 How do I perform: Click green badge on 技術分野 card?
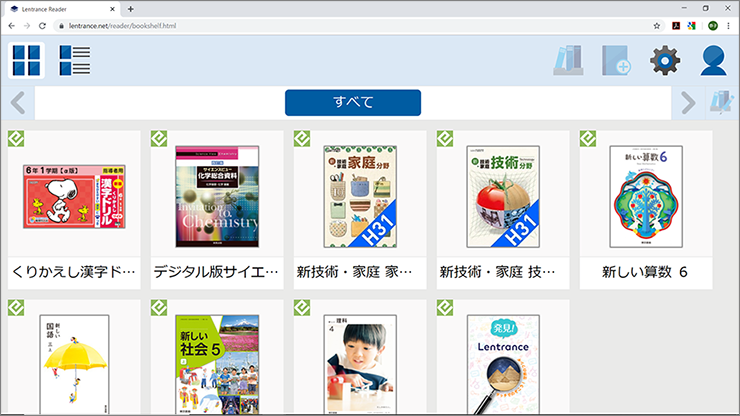point(445,139)
